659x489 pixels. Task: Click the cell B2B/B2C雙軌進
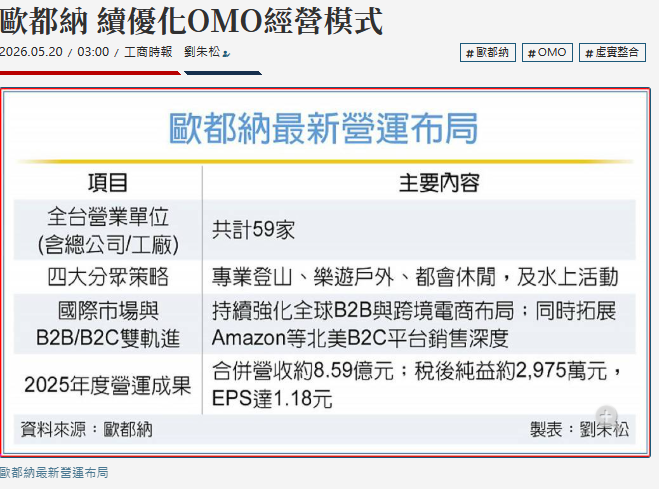[108, 338]
